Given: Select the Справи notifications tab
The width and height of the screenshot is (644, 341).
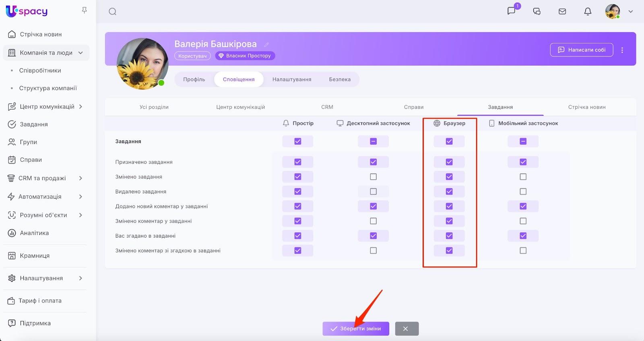Looking at the screenshot, I should pyautogui.click(x=414, y=107).
